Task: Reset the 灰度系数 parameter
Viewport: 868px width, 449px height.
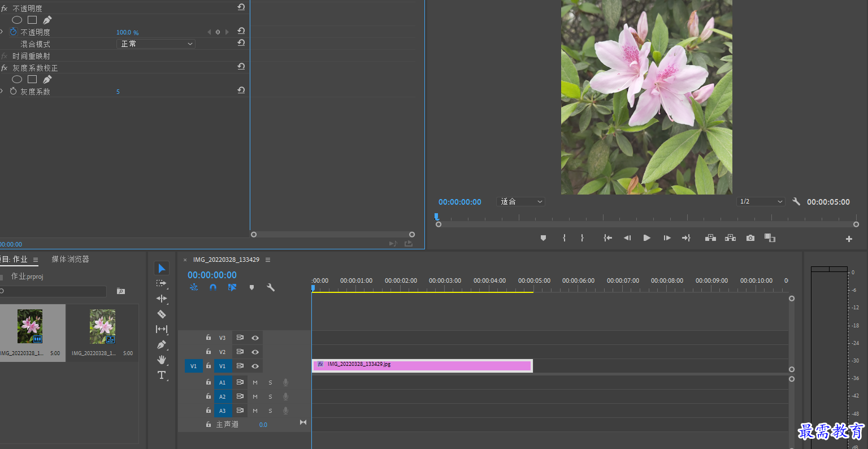Action: pos(241,90)
